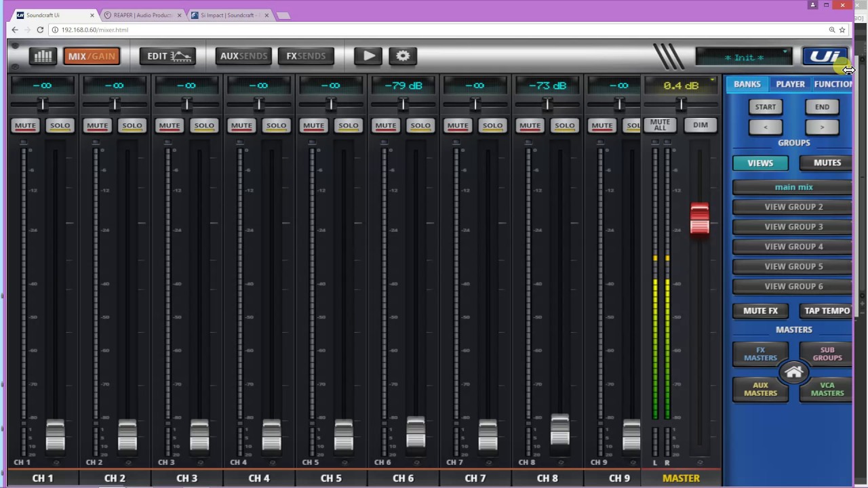This screenshot has height=488, width=868.
Task: Go to next bank with the > button
Action: [822, 127]
